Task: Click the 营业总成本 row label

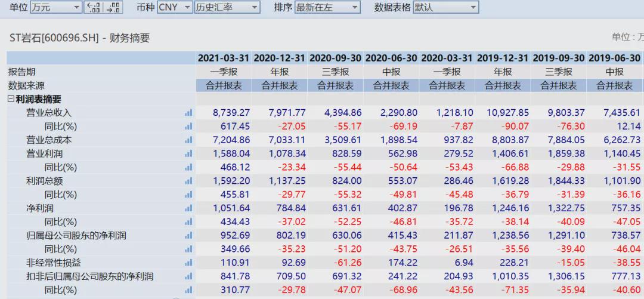Action: pyautogui.click(x=49, y=140)
